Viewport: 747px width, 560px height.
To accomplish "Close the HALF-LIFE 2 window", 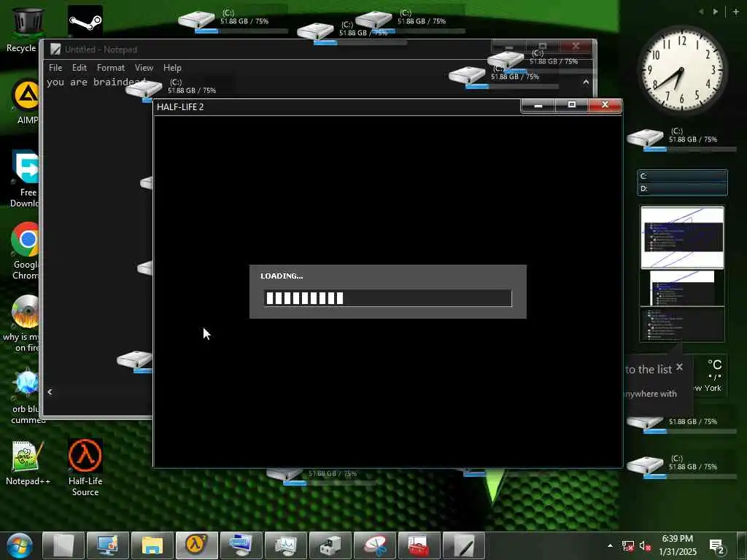I will [x=605, y=105].
